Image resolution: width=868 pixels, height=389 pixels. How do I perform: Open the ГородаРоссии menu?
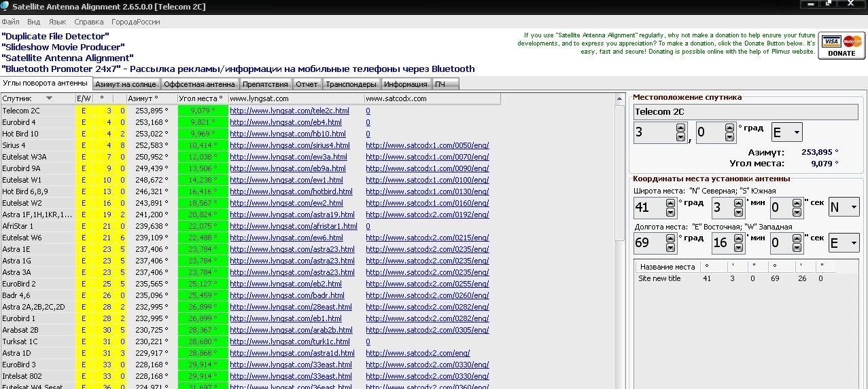coord(136,22)
